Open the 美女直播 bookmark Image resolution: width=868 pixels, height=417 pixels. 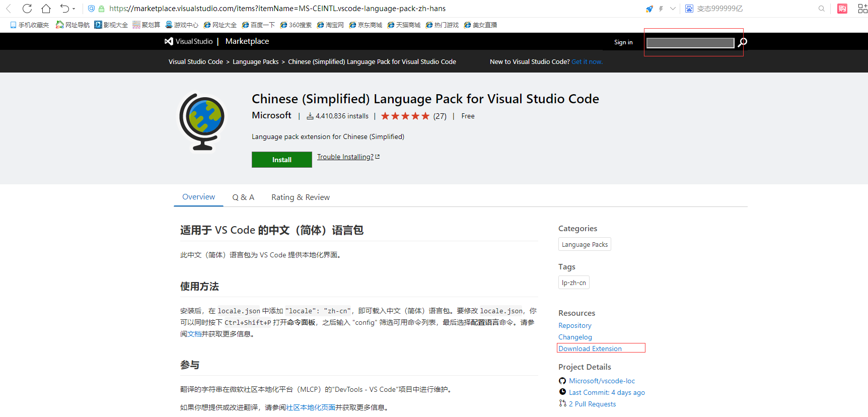coord(480,25)
